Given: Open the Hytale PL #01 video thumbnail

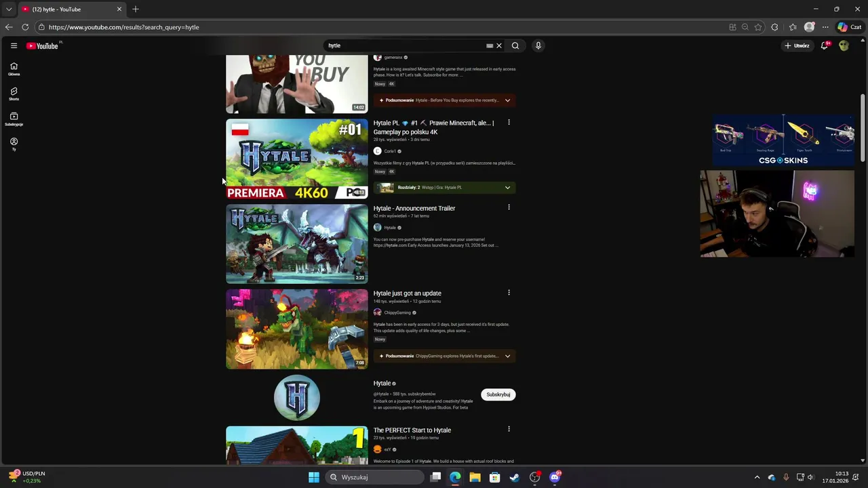Looking at the screenshot, I should coord(297,159).
